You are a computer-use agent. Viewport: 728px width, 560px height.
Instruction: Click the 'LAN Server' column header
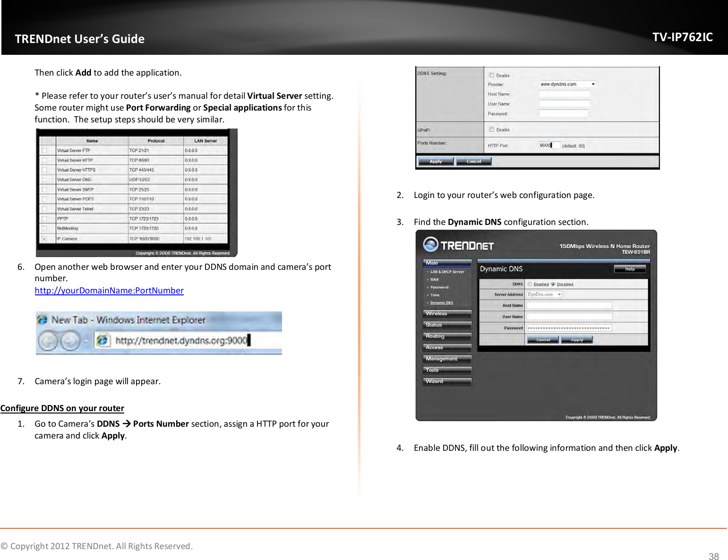pyautogui.click(x=206, y=141)
